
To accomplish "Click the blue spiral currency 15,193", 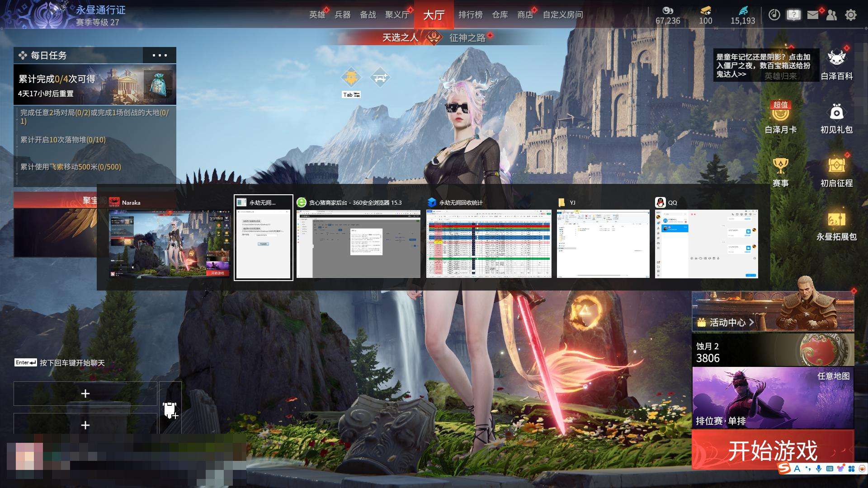I will pos(743,15).
